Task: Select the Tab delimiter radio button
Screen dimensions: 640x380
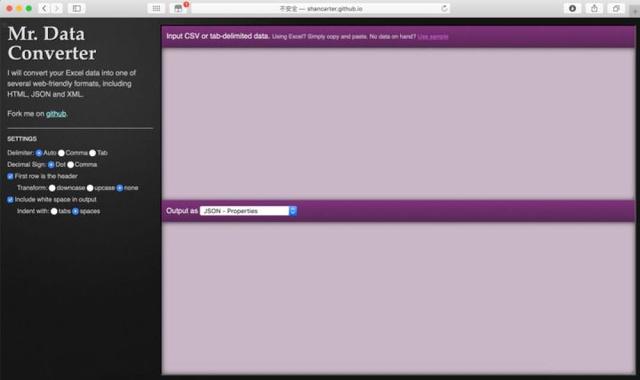Action: pos(93,153)
